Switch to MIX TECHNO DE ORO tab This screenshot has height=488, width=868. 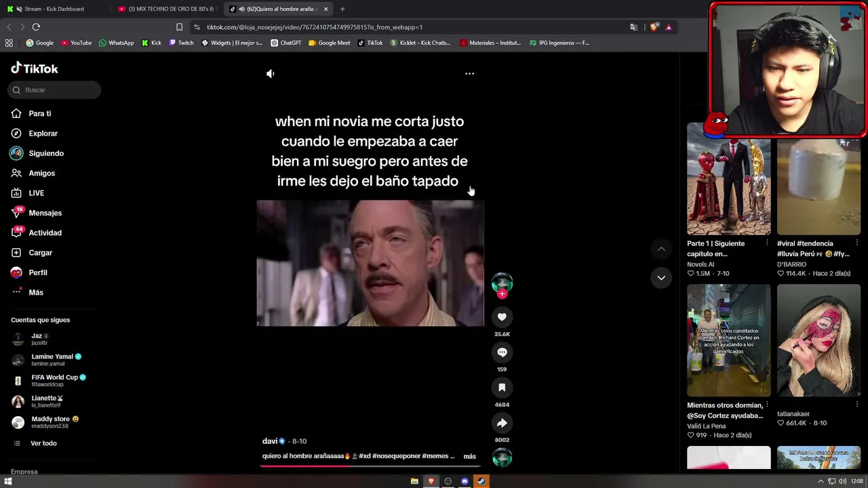coord(167,9)
